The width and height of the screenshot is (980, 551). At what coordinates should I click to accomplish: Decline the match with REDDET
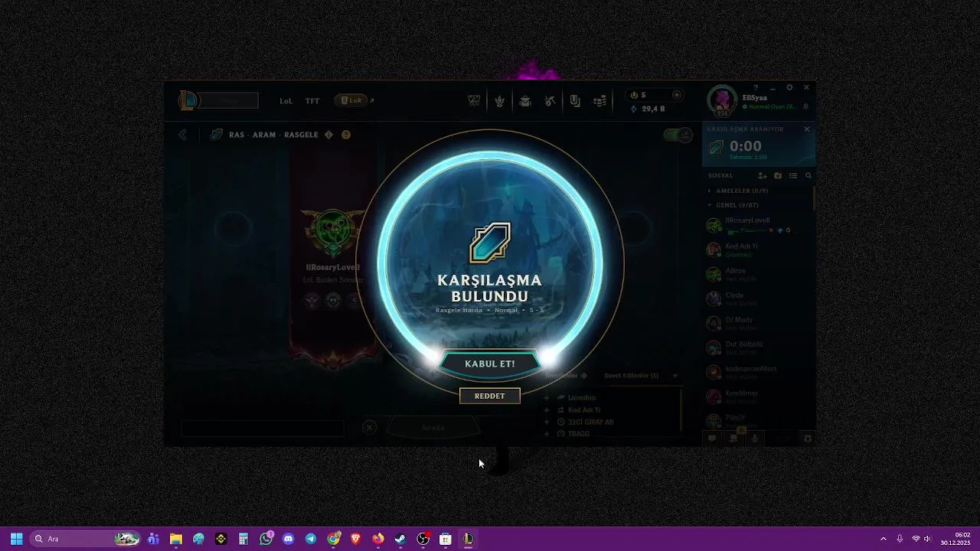point(490,396)
